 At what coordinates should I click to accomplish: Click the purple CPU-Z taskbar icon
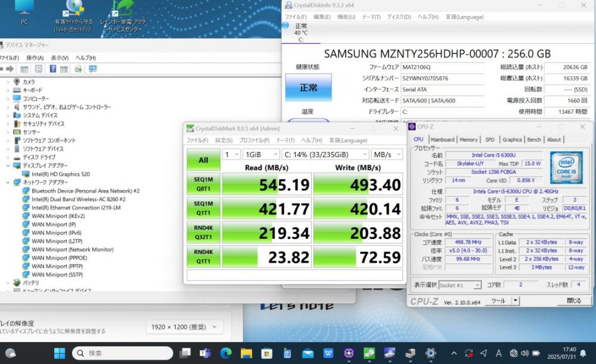349,353
